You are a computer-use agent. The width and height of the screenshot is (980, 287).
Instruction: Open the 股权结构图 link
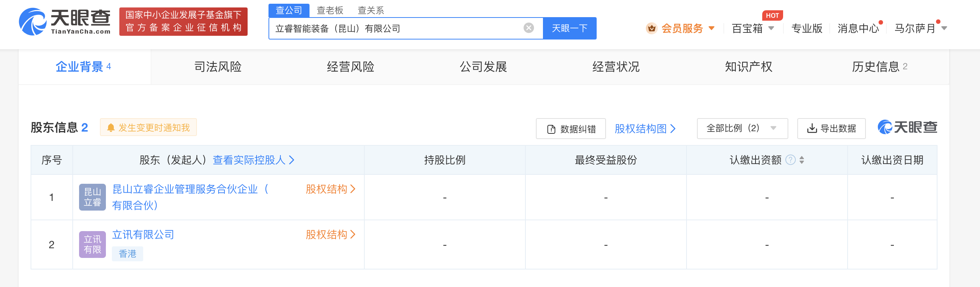[645, 129]
